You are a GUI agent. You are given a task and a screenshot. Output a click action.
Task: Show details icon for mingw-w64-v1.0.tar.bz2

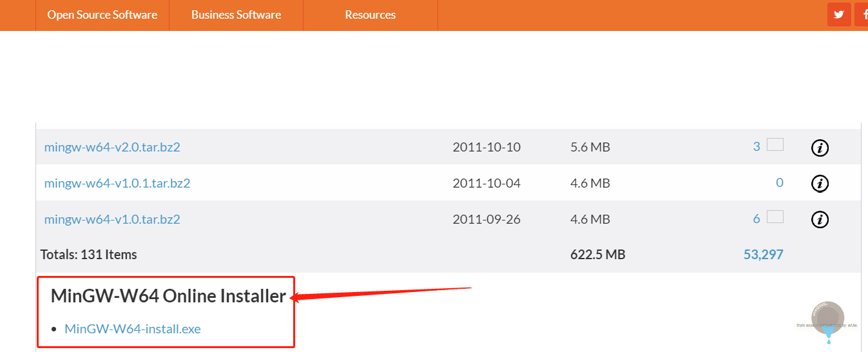pos(820,220)
